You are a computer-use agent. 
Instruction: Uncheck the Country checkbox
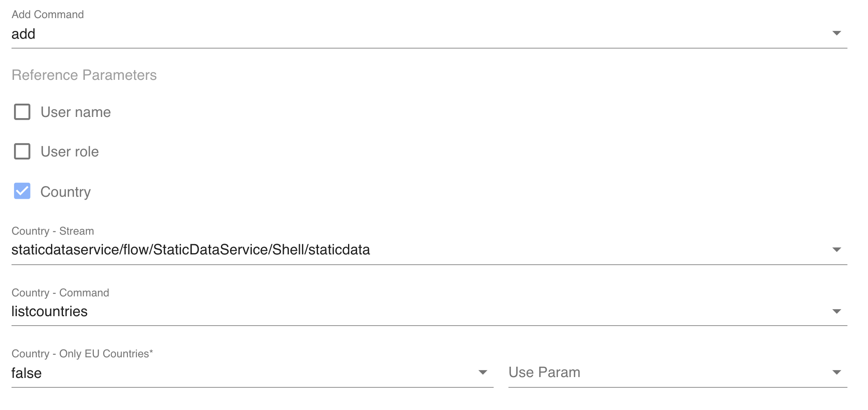click(22, 191)
